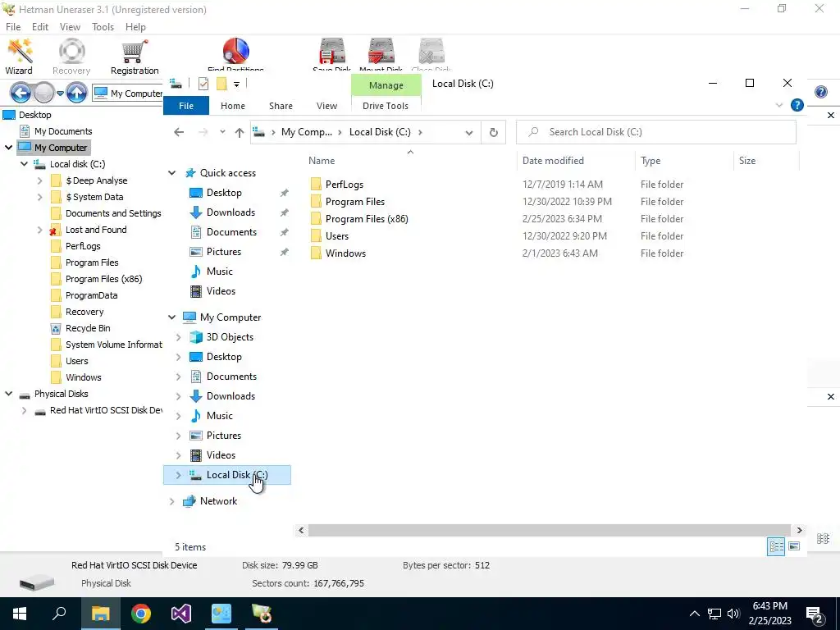Go back with Hetman's blue back arrow

pos(21,93)
